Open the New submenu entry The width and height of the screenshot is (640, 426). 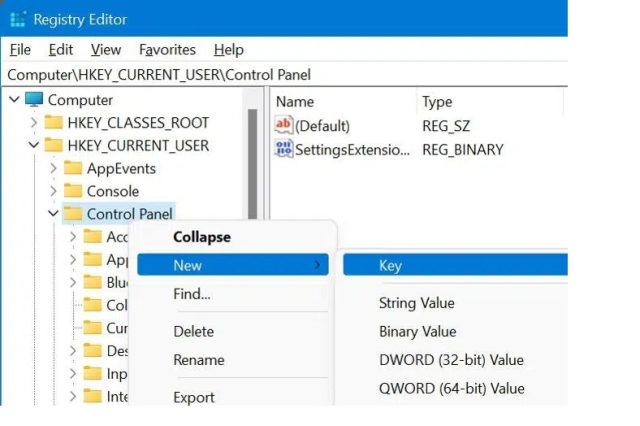[x=233, y=265]
